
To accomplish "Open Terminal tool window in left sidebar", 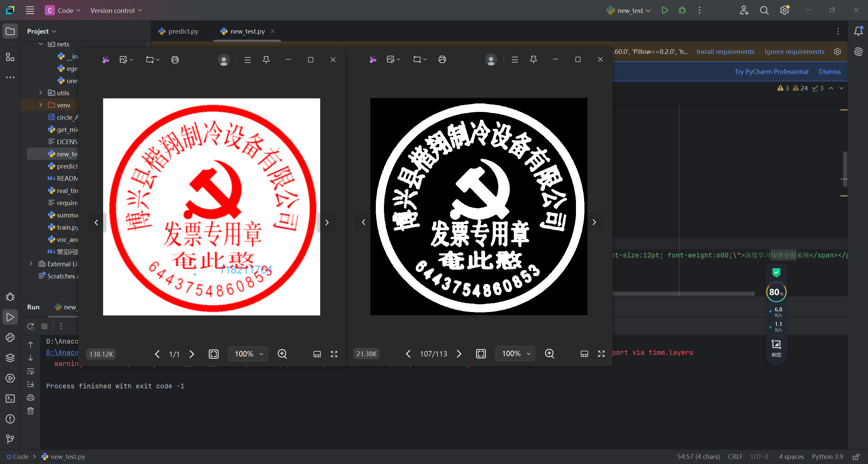I will (x=10, y=398).
